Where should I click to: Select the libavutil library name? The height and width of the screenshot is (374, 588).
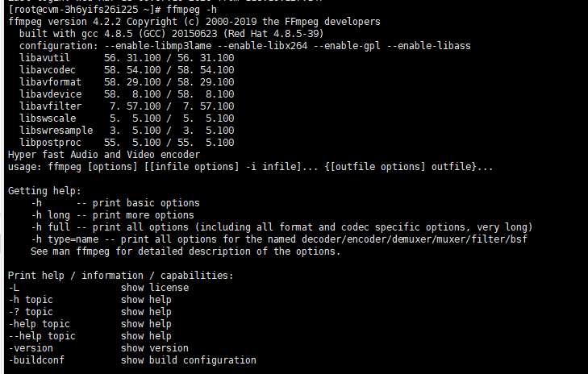click(49, 59)
